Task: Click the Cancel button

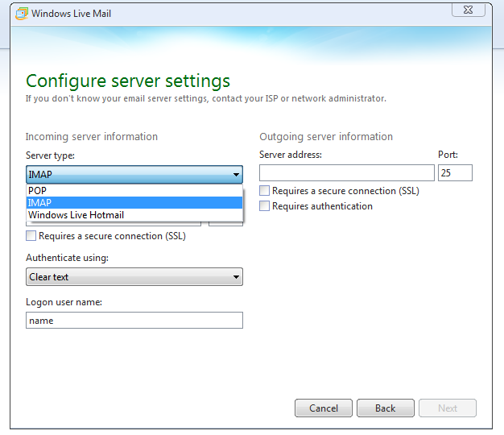Action: (x=324, y=408)
